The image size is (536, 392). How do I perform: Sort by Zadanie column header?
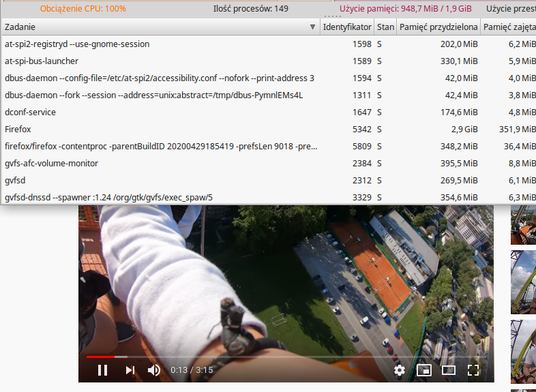(x=161, y=27)
